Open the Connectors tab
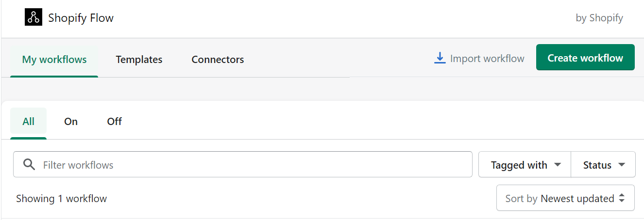 click(218, 60)
